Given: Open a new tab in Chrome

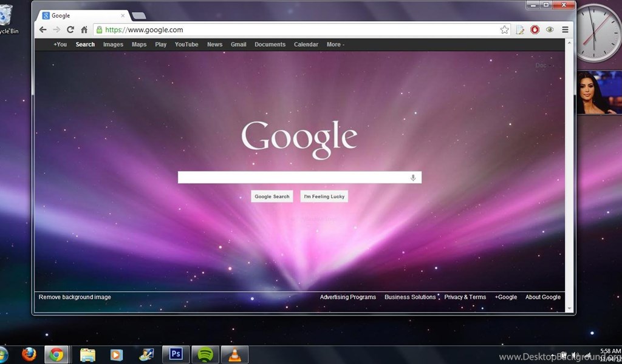Looking at the screenshot, I should coord(139,15).
